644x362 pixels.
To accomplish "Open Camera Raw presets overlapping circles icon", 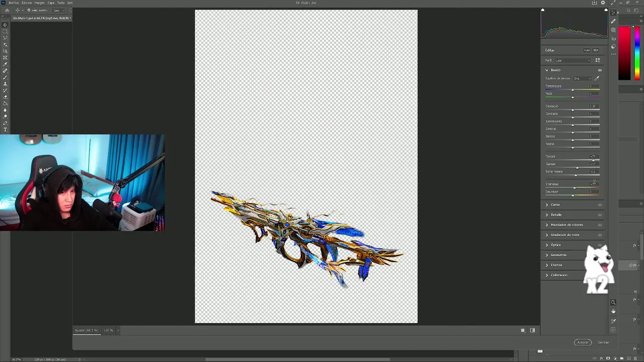I will click(613, 47).
